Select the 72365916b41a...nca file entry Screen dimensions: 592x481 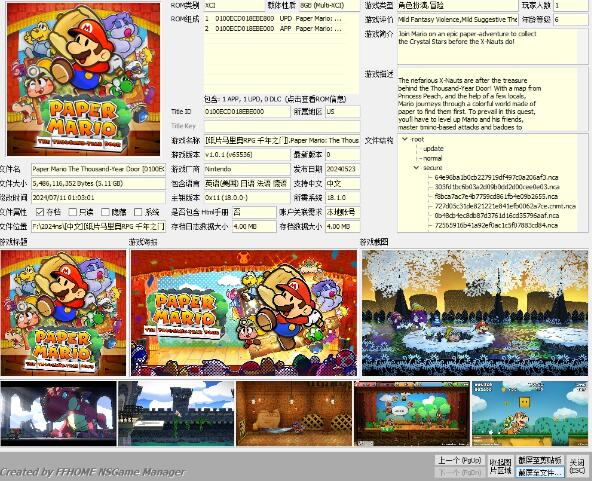[496, 225]
